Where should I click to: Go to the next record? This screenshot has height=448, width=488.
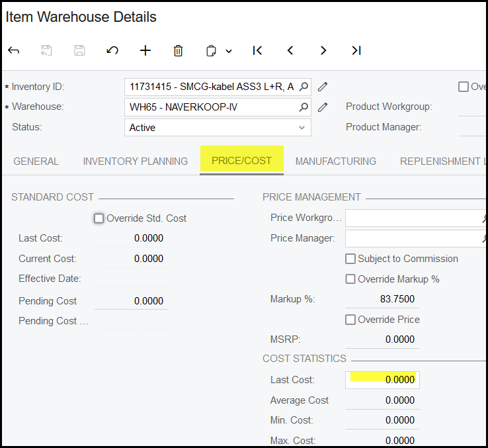point(323,51)
